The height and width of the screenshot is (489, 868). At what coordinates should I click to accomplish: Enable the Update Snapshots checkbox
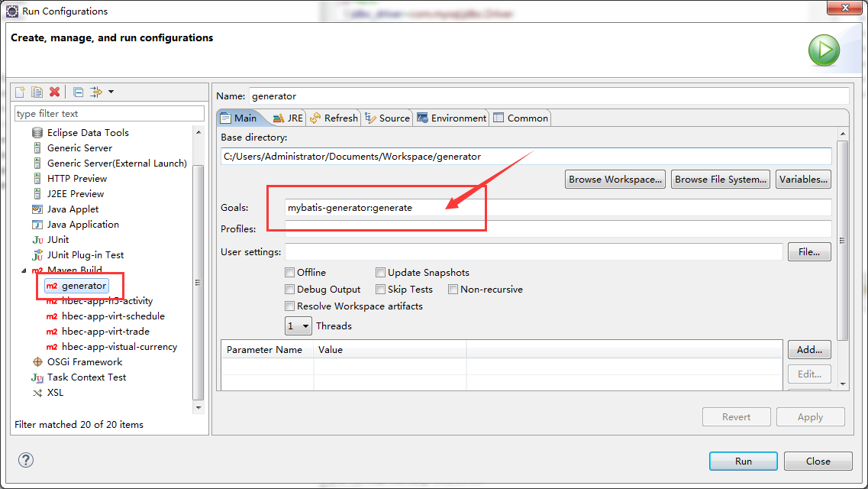[x=380, y=273]
